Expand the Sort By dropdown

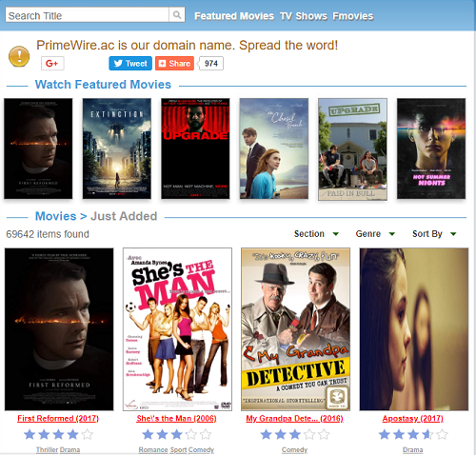[434, 234]
